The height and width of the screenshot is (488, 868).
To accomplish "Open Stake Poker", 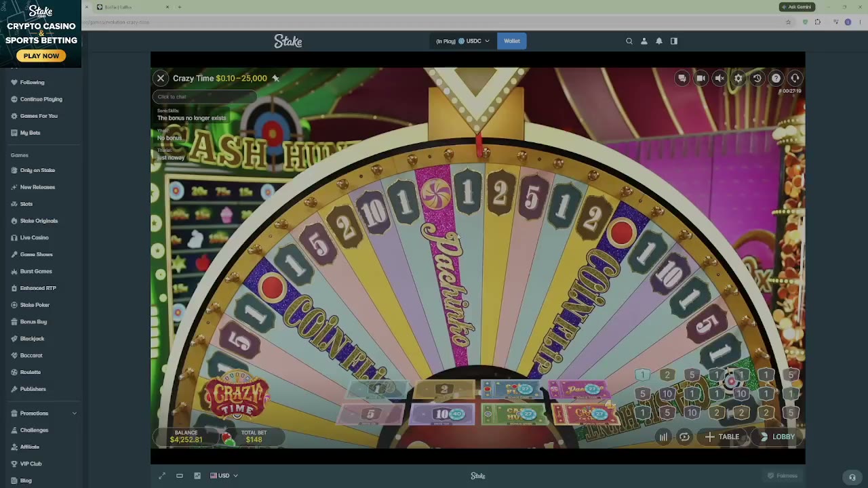I will coord(35,305).
